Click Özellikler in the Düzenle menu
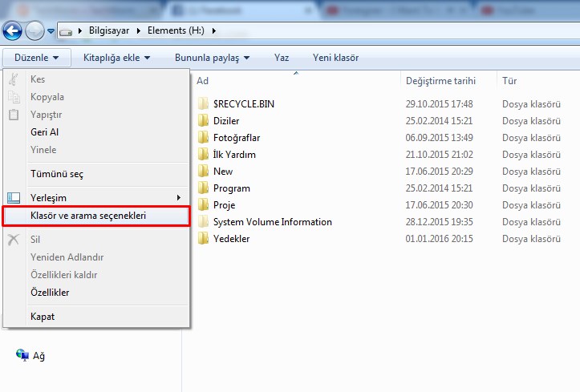This screenshot has height=392, width=580. point(50,293)
